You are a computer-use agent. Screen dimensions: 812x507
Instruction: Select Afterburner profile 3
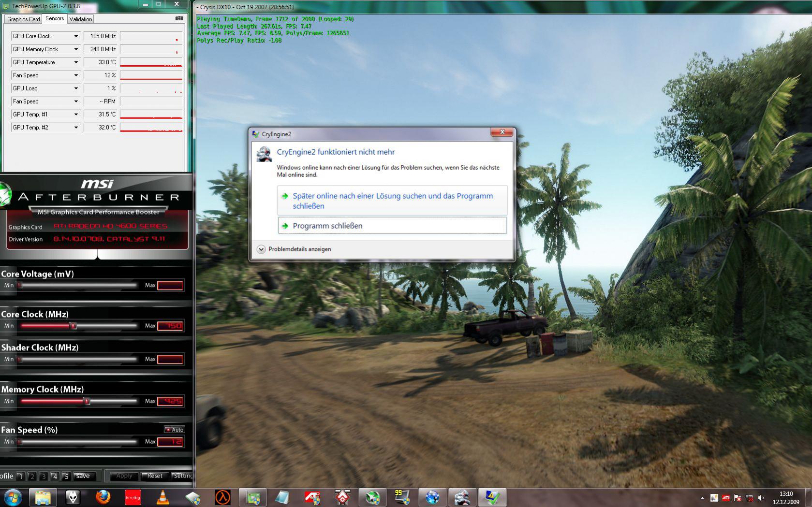pos(44,476)
